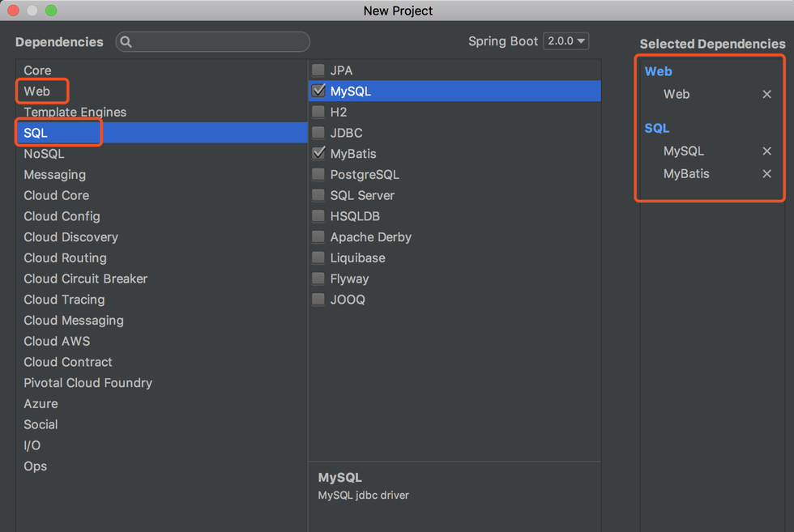This screenshot has height=532, width=794.
Task: Choose Cloud Routing category
Action: [161, 257]
